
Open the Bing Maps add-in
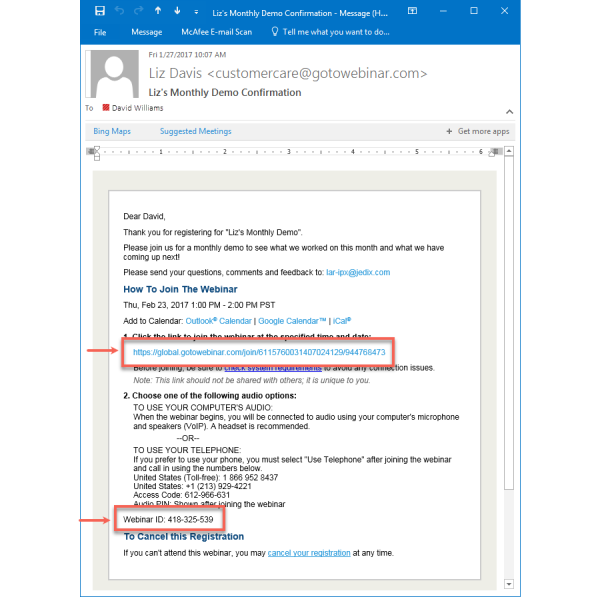[112, 131]
